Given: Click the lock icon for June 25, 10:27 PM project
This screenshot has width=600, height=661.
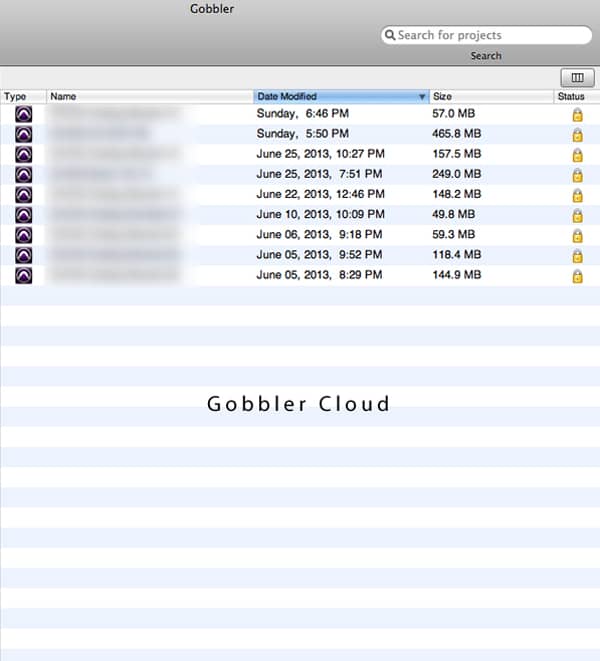Looking at the screenshot, I should (x=577, y=155).
